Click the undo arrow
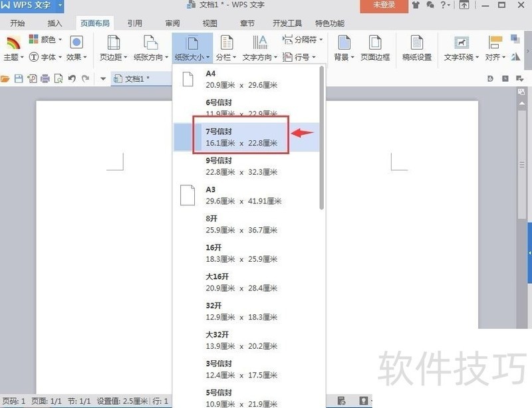This screenshot has width=532, height=408. [72, 78]
